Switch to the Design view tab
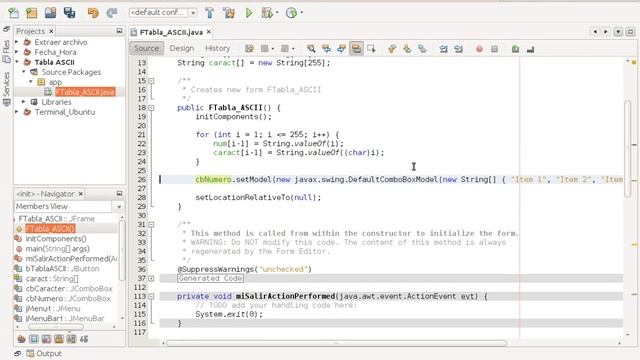The image size is (640, 360). pyautogui.click(x=182, y=48)
